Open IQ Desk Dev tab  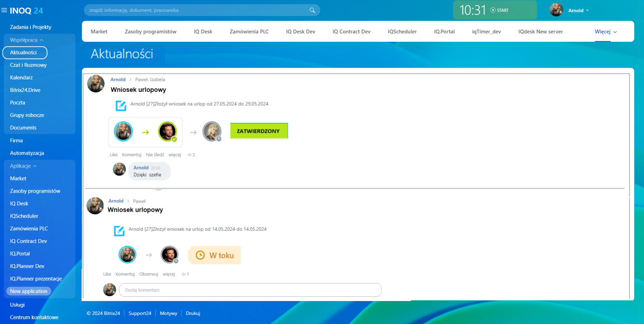301,32
